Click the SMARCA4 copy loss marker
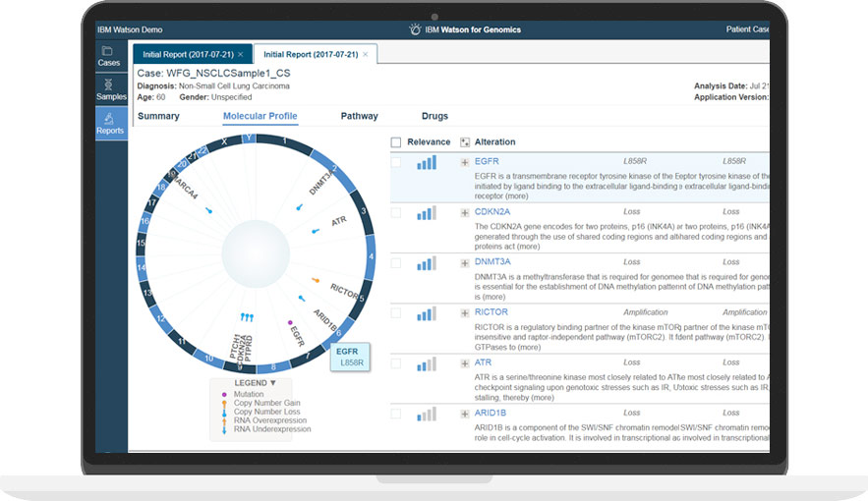Image resolution: width=868 pixels, height=501 pixels. point(208,210)
